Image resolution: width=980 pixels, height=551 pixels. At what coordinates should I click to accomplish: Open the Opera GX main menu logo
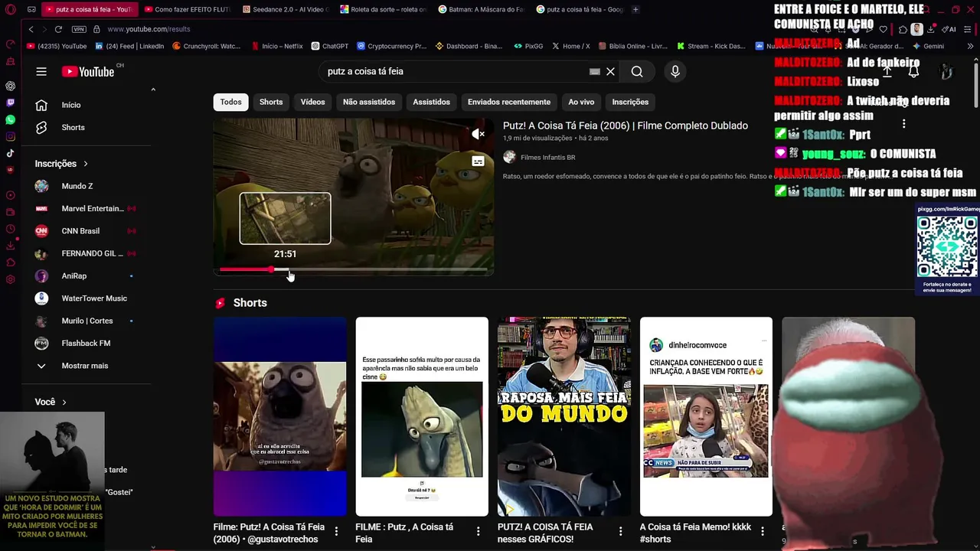pyautogui.click(x=10, y=10)
